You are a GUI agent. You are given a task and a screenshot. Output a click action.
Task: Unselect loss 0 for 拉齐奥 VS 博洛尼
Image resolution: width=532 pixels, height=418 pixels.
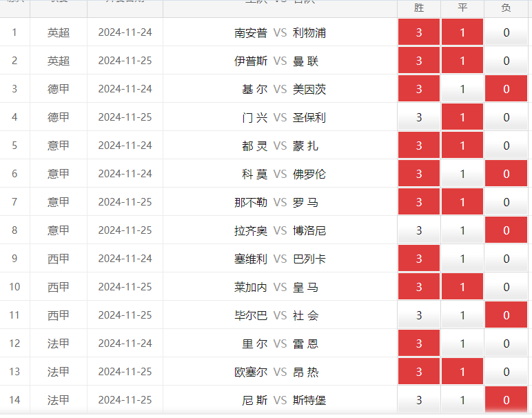(x=506, y=230)
